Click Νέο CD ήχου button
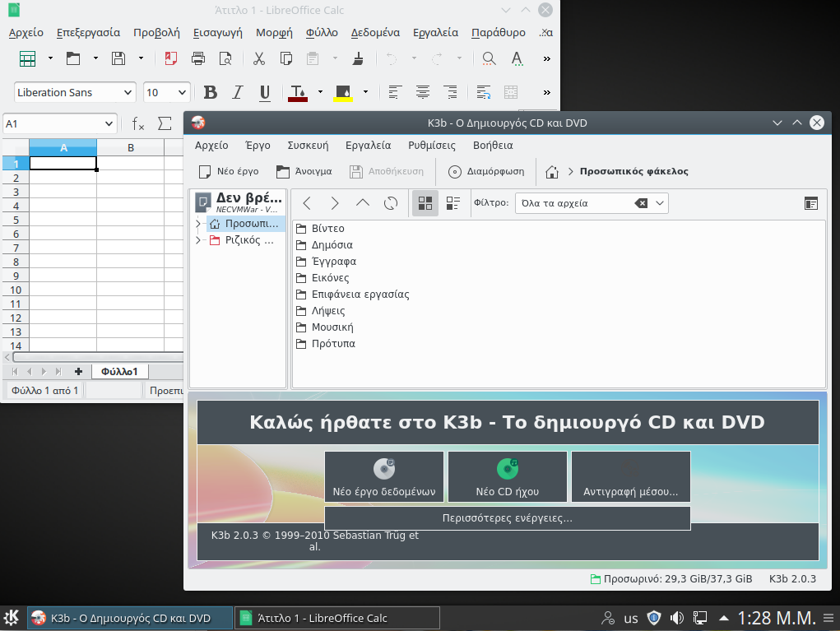Screen dimensions: 840x631 tap(508, 476)
